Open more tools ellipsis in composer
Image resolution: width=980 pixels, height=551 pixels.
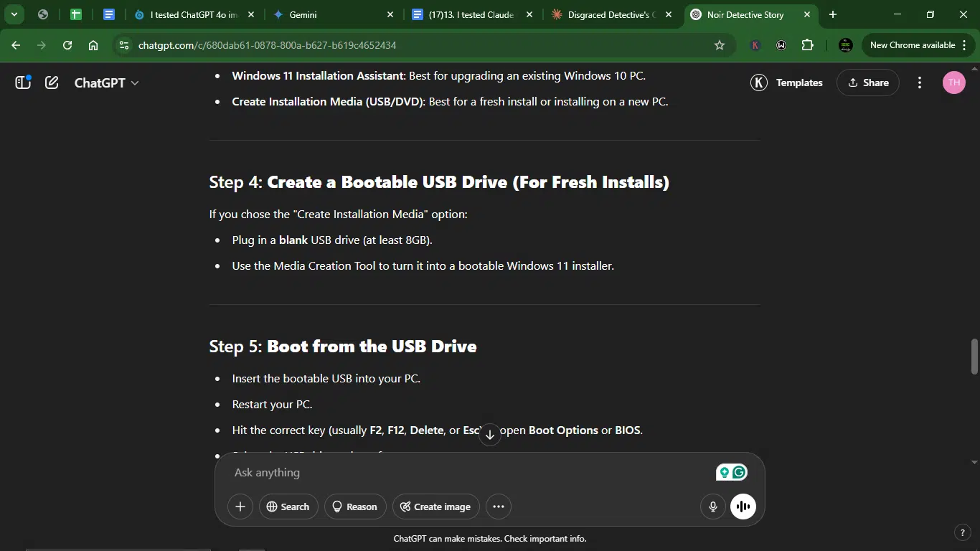pyautogui.click(x=499, y=507)
